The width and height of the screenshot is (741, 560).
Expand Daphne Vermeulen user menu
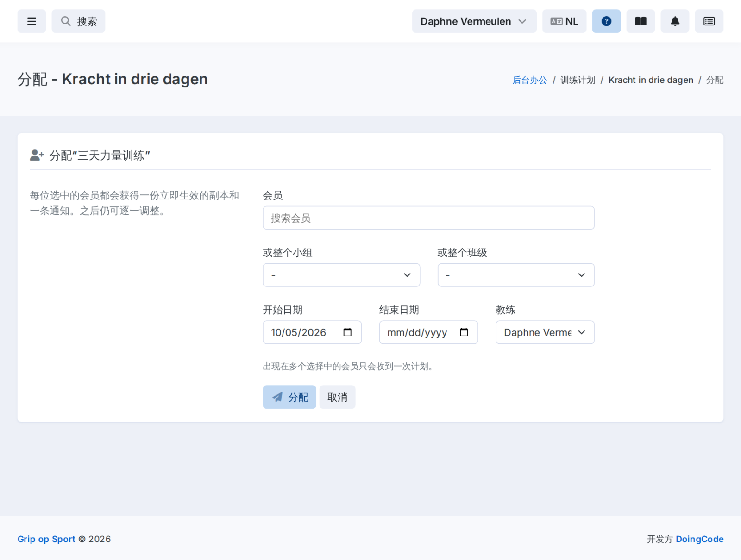pyautogui.click(x=474, y=21)
